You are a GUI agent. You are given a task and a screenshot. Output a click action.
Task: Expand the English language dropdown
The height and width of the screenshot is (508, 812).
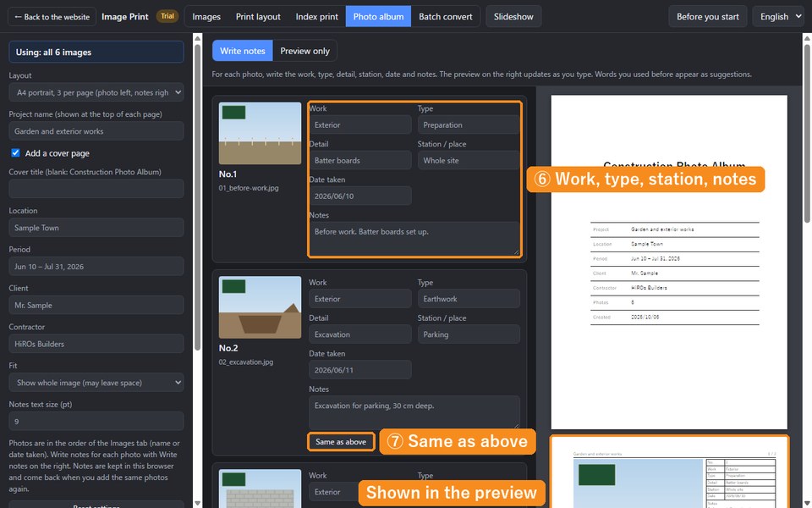tap(779, 17)
